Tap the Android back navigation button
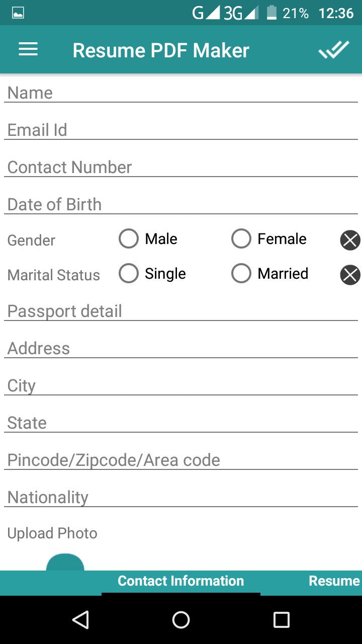 click(x=80, y=620)
